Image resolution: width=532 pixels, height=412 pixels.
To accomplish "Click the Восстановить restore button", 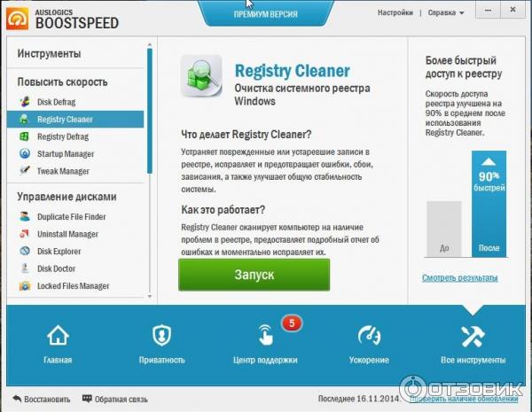I will (x=42, y=399).
